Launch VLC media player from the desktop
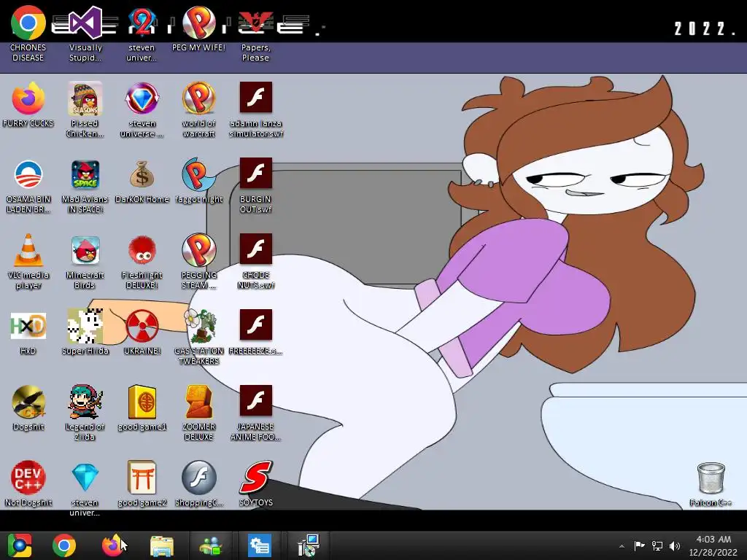 click(x=28, y=250)
